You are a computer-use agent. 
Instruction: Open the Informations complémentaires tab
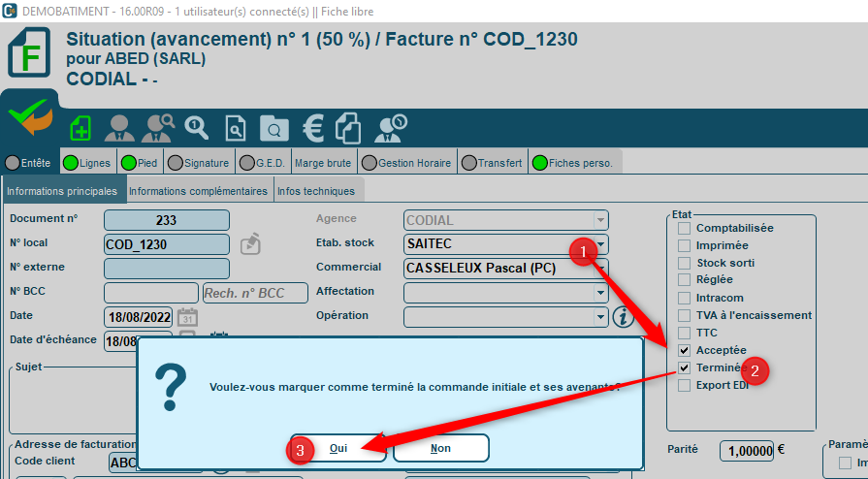coord(198,191)
